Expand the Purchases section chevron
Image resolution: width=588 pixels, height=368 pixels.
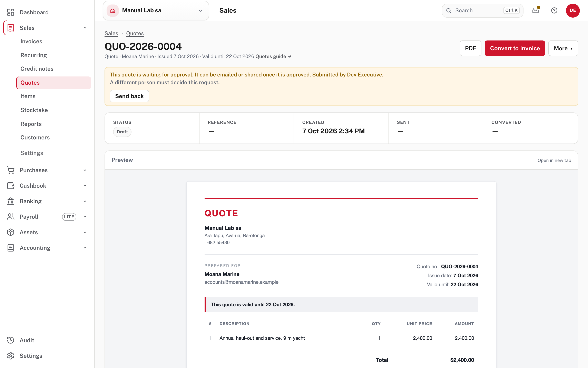tap(85, 170)
